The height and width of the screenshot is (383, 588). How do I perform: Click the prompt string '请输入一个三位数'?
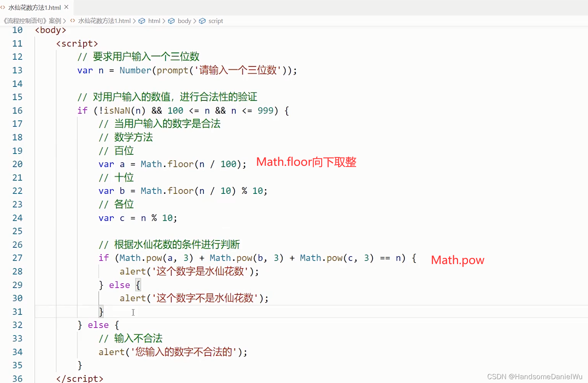238,70
